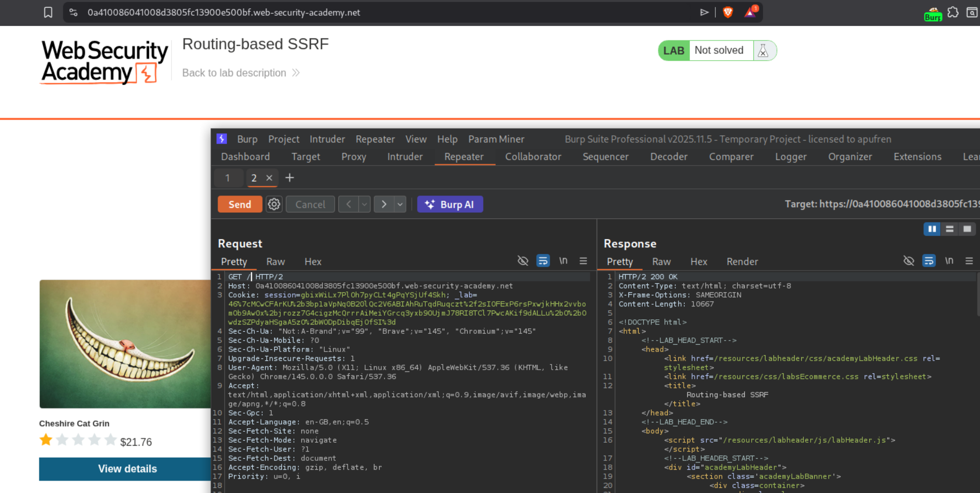
Task: Add a new Repeater tab with plus icon
Action: pos(290,178)
